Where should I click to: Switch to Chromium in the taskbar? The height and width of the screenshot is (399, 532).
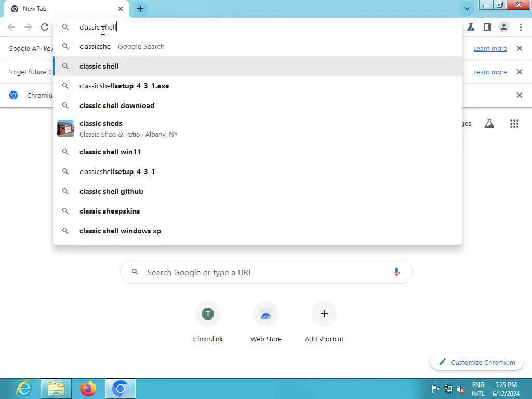click(121, 389)
